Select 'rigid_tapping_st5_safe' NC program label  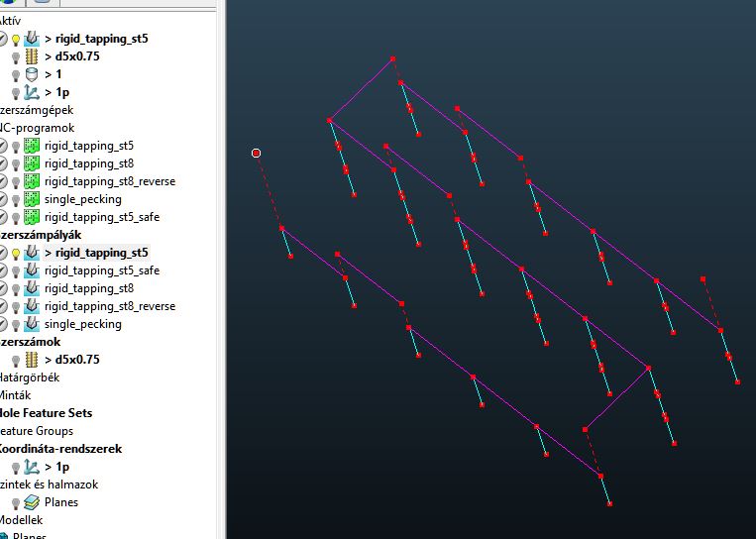tap(102, 217)
